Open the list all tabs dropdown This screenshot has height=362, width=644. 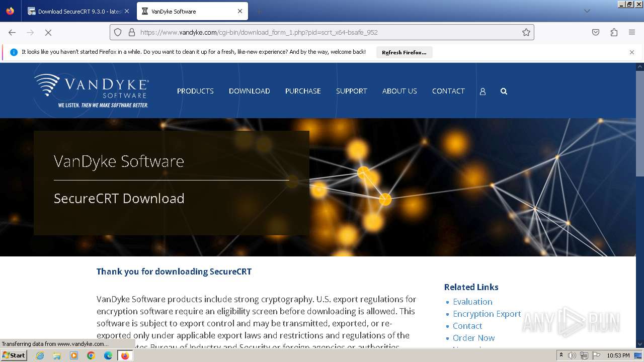coord(587,11)
